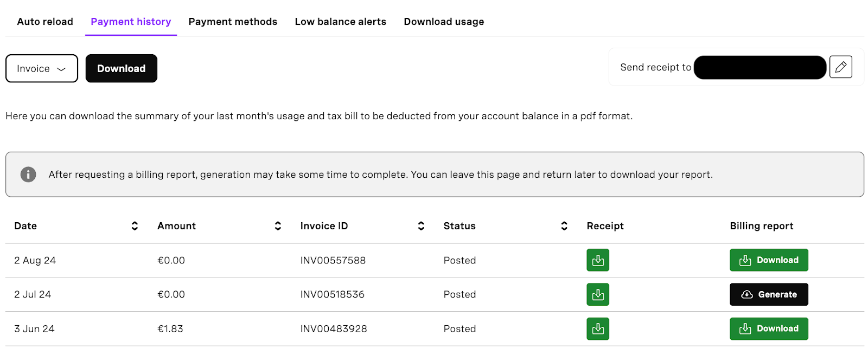Image resolution: width=868 pixels, height=355 pixels.
Task: Click the €0.00 amount for 2 Aug 24
Action: coord(171,260)
